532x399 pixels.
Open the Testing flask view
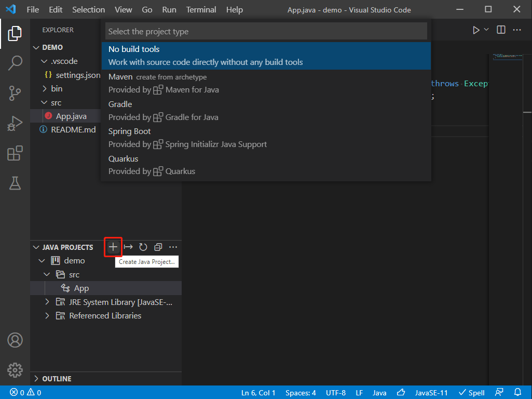point(15,183)
